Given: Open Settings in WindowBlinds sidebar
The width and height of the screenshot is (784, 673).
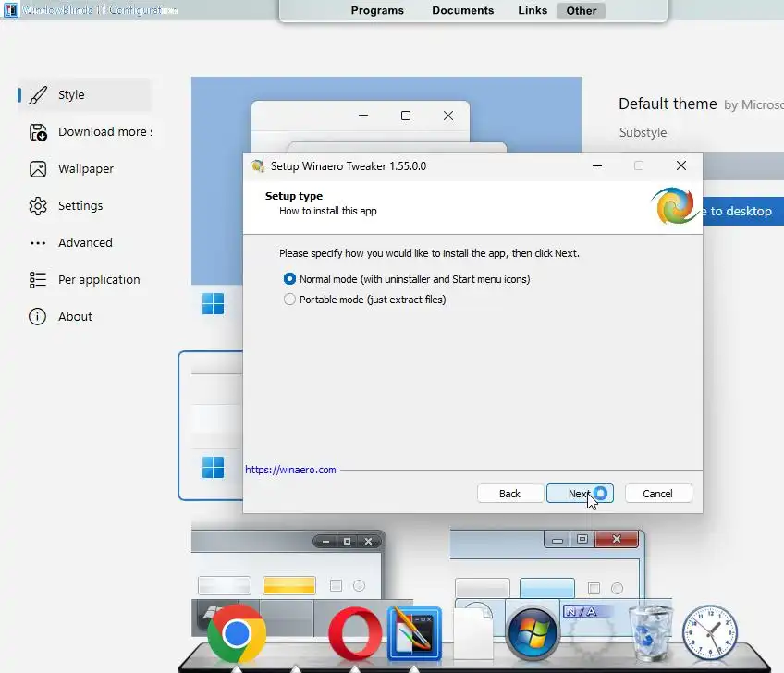Looking at the screenshot, I should [x=85, y=206].
